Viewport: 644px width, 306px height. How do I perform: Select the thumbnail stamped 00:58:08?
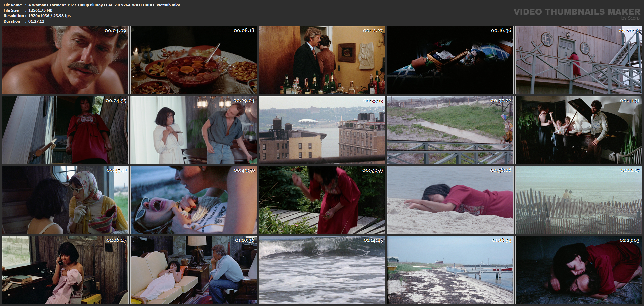[450, 200]
